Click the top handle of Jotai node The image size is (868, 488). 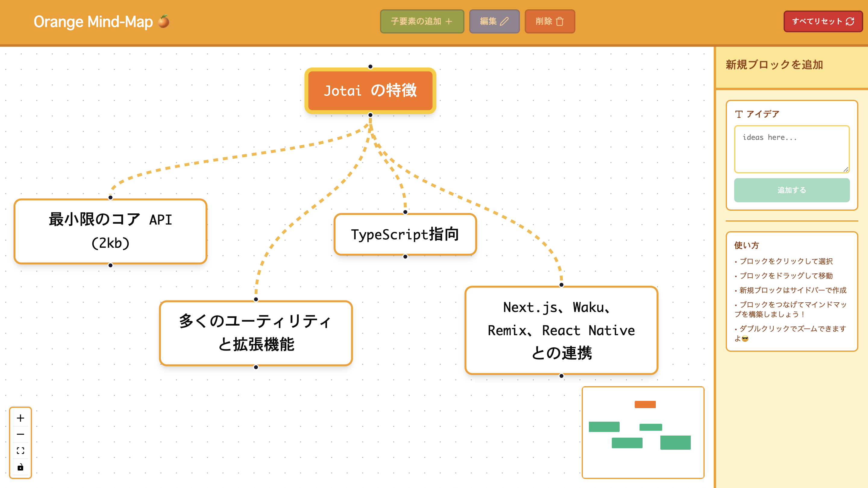pos(370,67)
